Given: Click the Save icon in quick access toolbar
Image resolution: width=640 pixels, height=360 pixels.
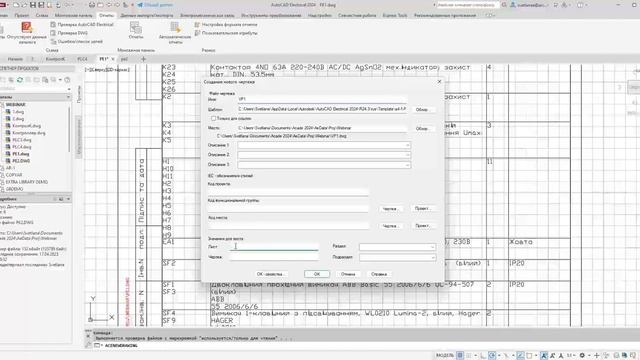Looking at the screenshot, I should click(x=33, y=5).
